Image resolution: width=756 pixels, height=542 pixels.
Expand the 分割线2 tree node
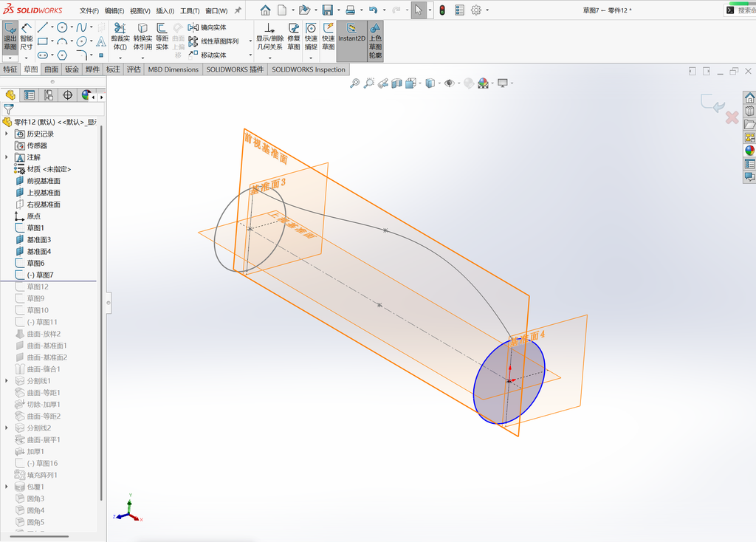pyautogui.click(x=6, y=428)
